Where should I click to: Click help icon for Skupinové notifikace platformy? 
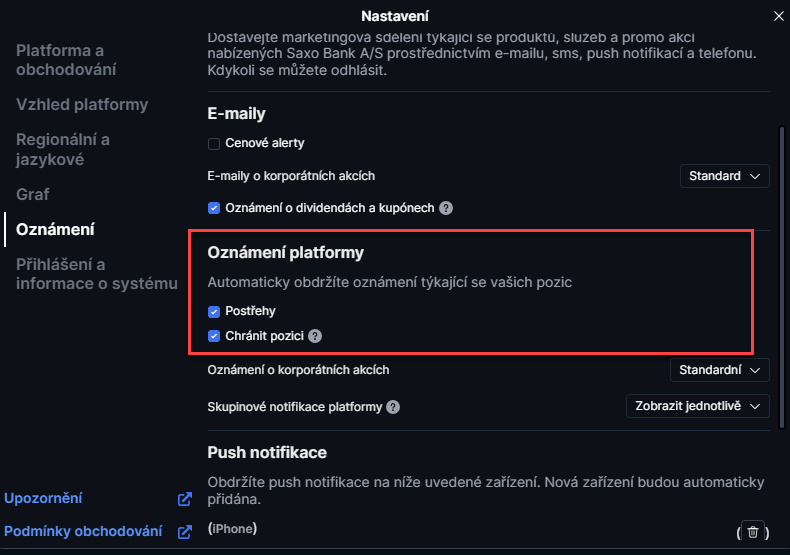393,407
